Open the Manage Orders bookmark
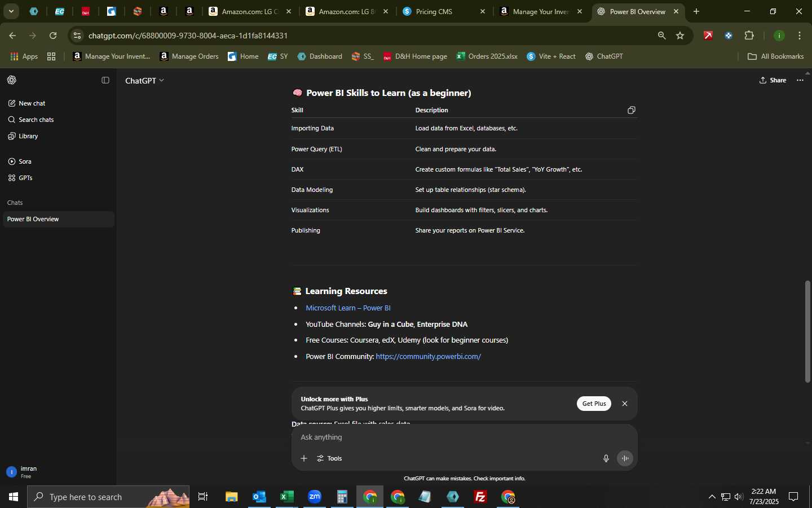 click(189, 56)
